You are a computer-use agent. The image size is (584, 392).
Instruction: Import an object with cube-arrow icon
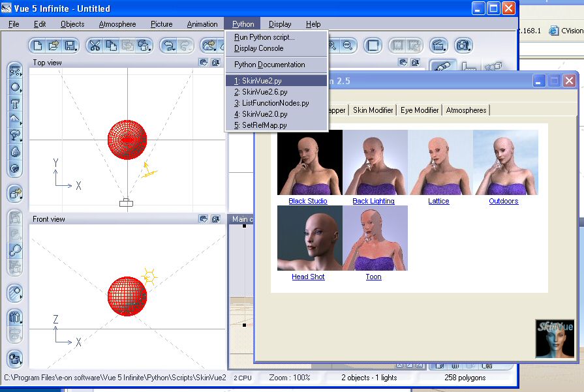coord(15,194)
